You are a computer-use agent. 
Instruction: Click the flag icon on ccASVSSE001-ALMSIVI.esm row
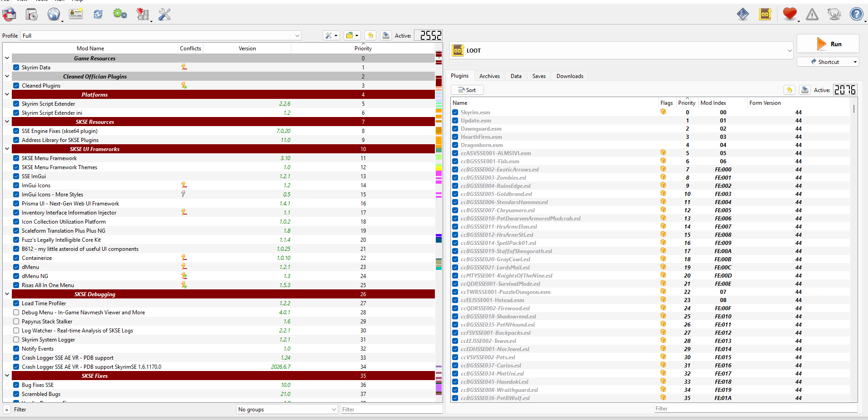coord(663,153)
